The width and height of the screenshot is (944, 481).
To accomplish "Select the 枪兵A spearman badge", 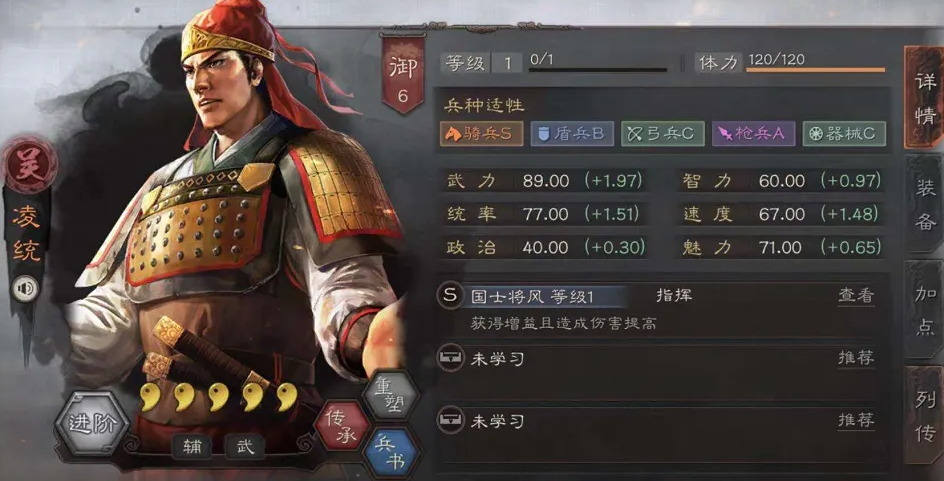I will (753, 134).
